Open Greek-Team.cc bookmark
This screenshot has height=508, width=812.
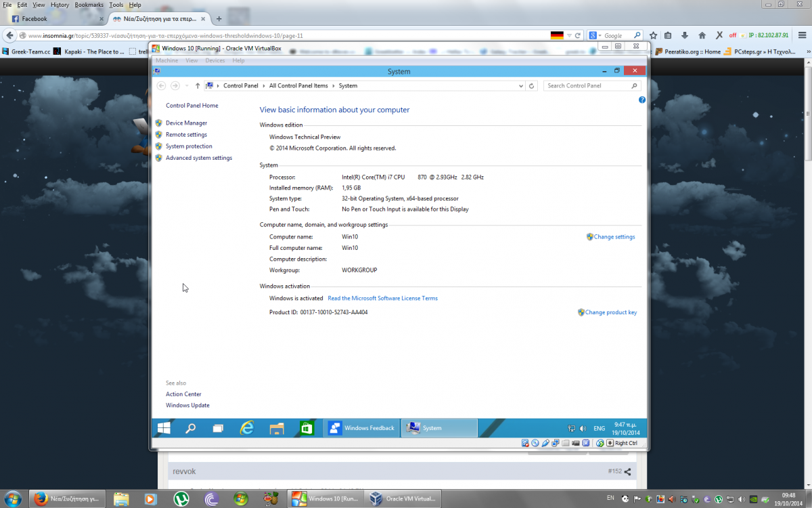26,51
